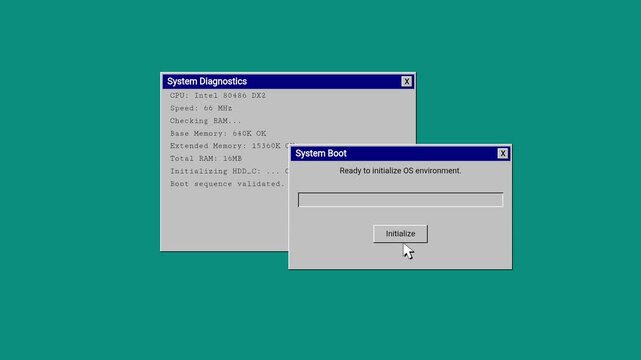Click the 'Base Memory: 640K OK' line
Image resolution: width=641 pixels, height=360 pixels.
pyautogui.click(x=218, y=134)
